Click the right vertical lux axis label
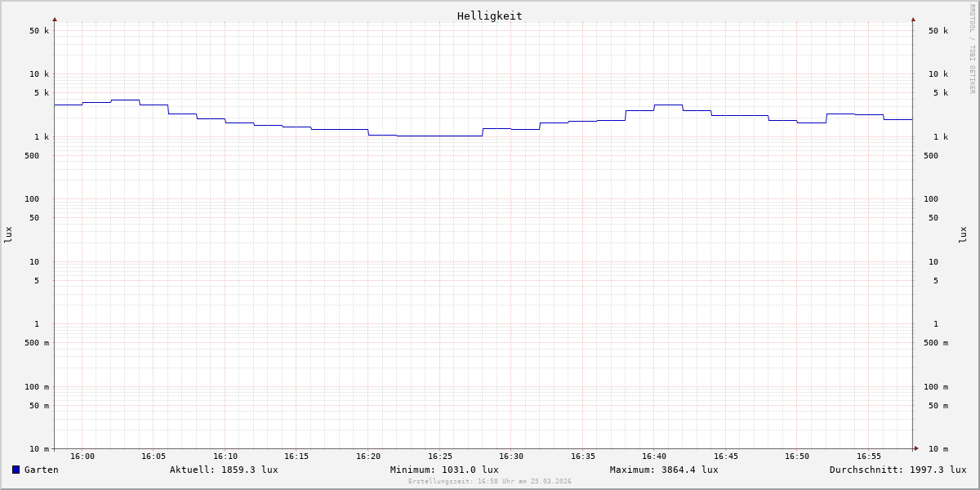980x490 pixels. pyautogui.click(x=963, y=234)
